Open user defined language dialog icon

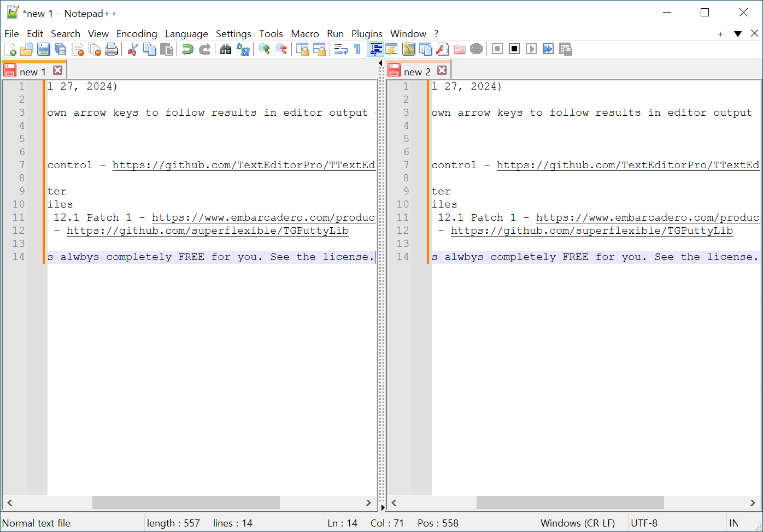(x=391, y=49)
